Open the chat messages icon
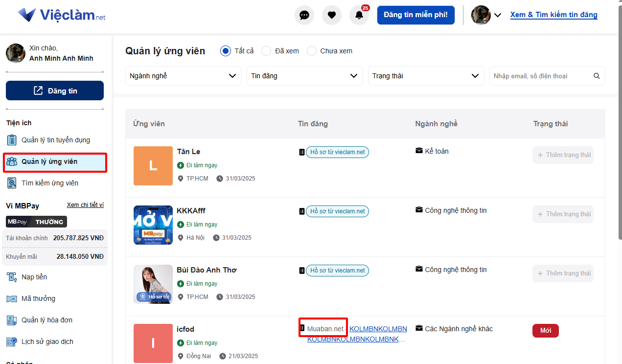622x364 pixels. coord(304,15)
